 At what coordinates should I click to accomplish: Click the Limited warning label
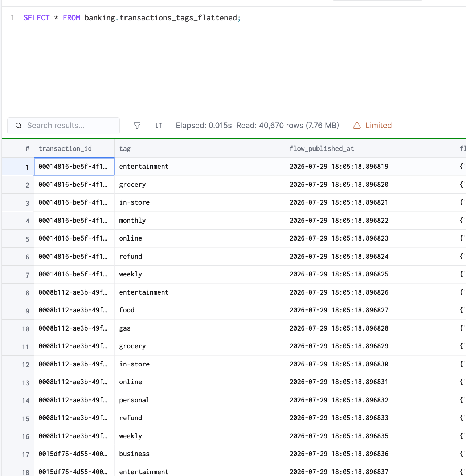379,126
